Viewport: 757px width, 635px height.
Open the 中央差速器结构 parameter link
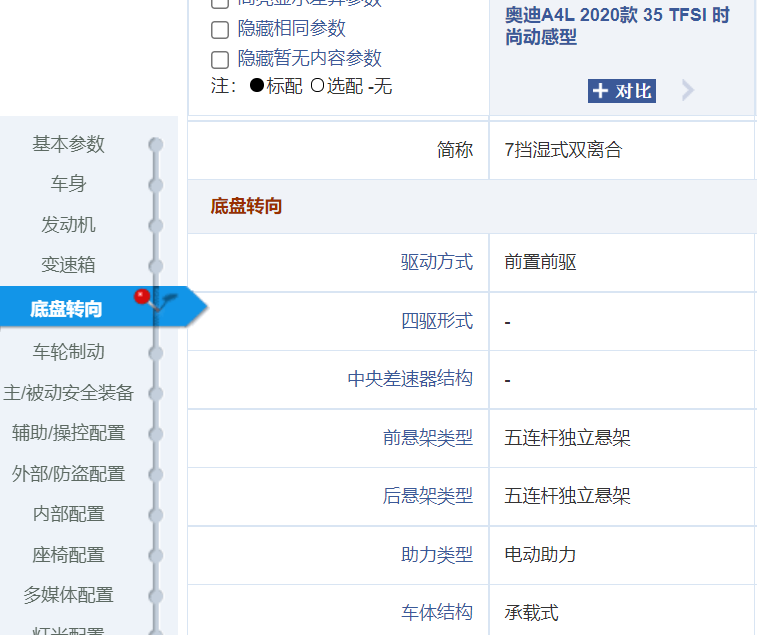coord(410,379)
